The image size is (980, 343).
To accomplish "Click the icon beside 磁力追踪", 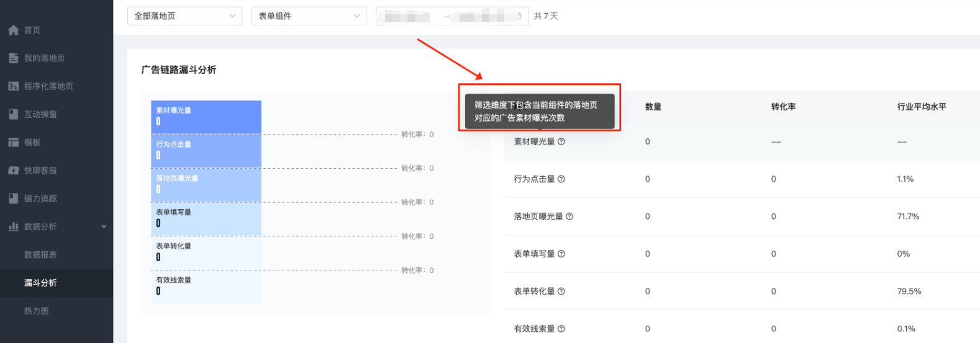I will tap(14, 198).
